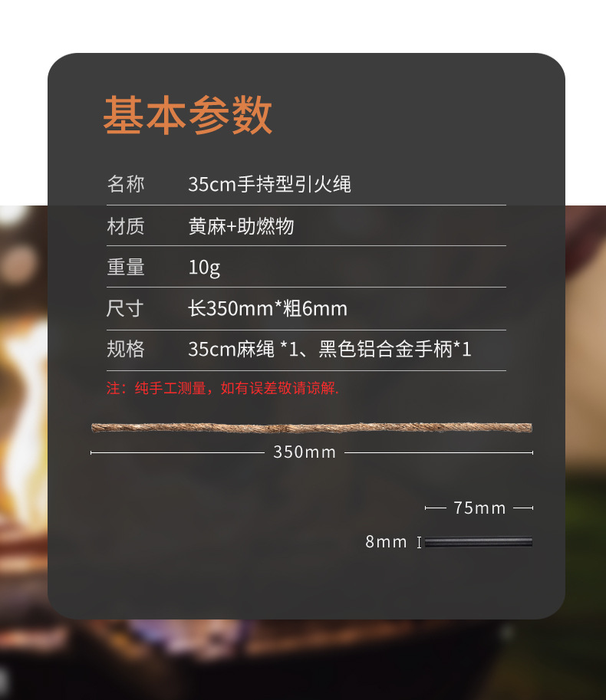
Task: Click the 350mm length label
Action: [305, 452]
